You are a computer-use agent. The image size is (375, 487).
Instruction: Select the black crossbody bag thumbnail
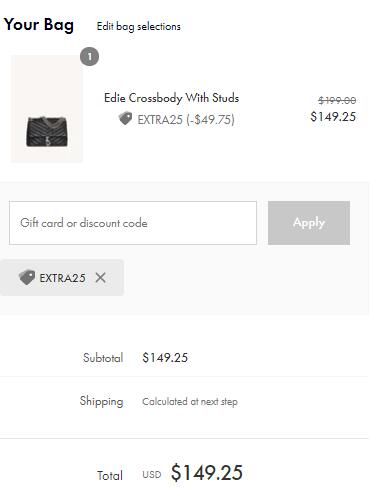(x=47, y=109)
